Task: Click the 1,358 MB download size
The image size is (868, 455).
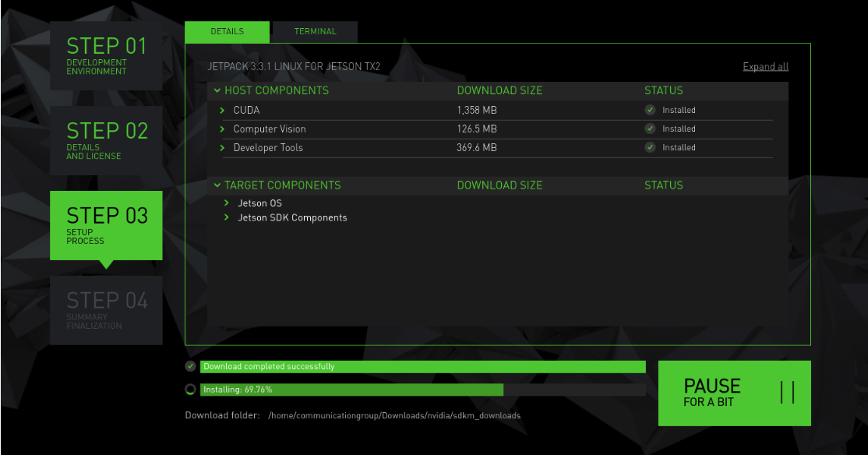Action: tap(477, 110)
